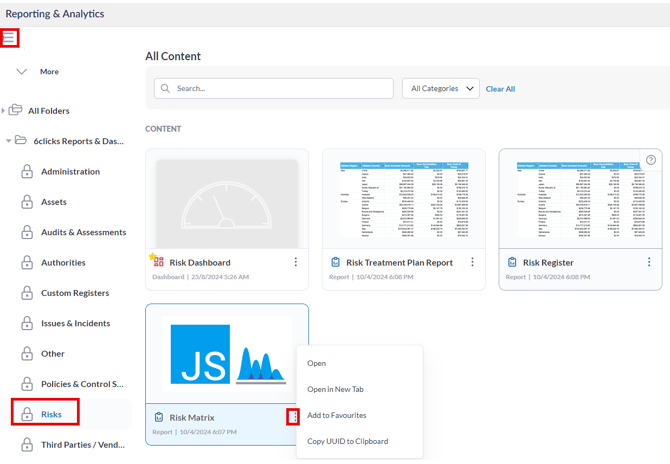Open three-dot menu on Risk Dashboard card
The width and height of the screenshot is (670, 464).
click(295, 262)
